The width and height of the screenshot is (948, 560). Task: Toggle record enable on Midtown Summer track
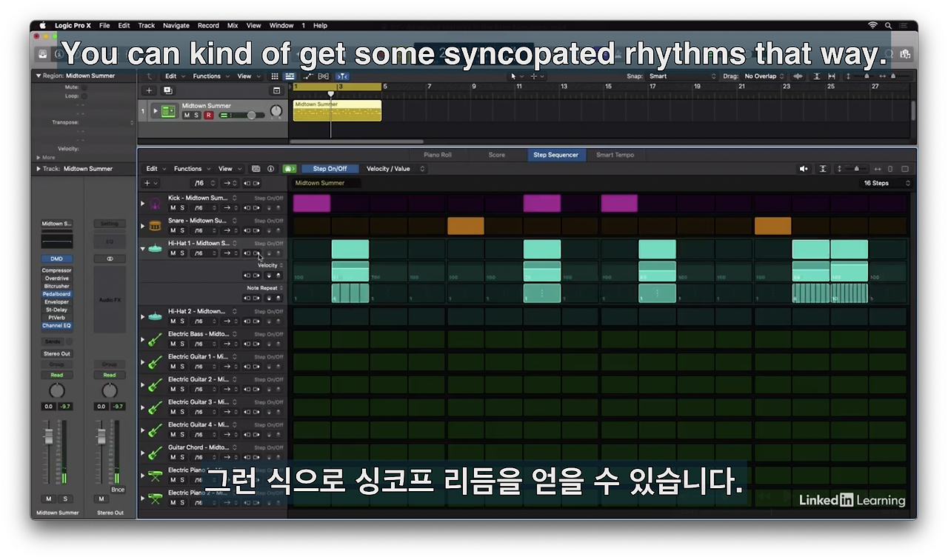point(208,116)
